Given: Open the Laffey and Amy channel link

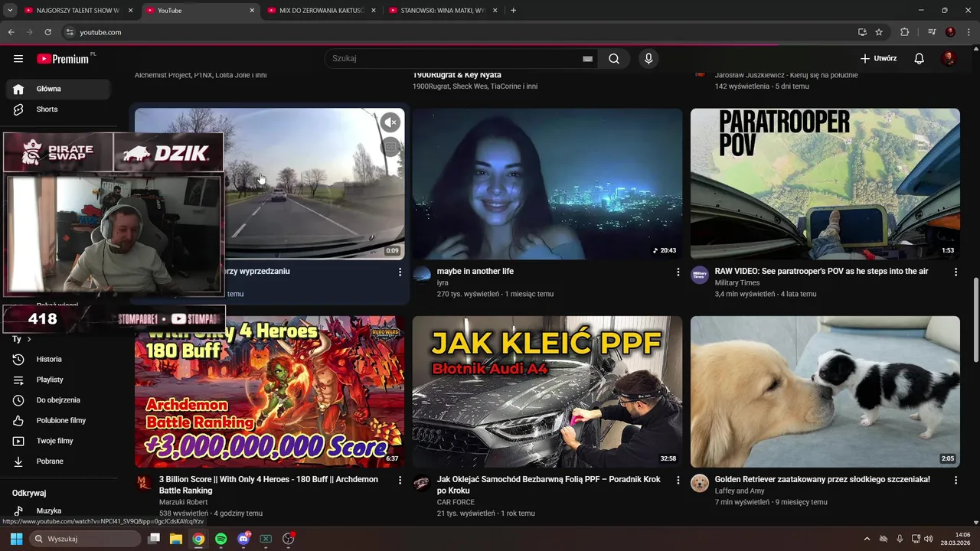Looking at the screenshot, I should click(740, 491).
